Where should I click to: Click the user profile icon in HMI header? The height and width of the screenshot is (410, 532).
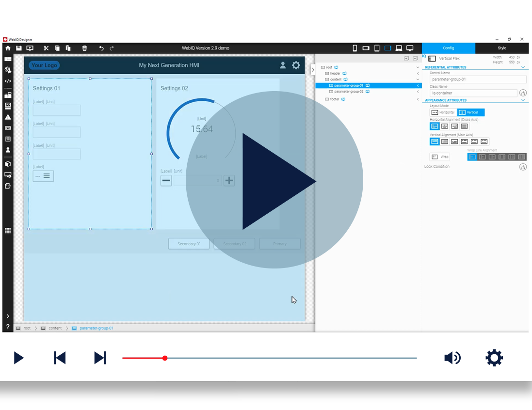(x=283, y=65)
